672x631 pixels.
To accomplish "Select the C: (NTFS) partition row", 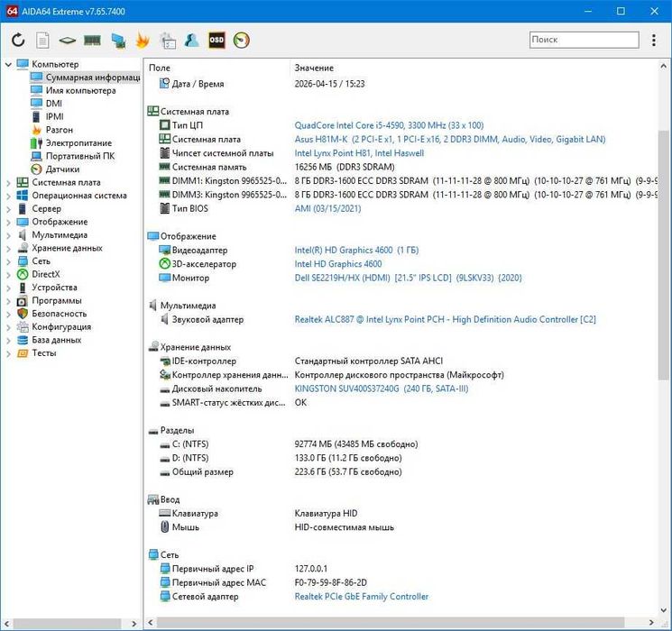I will 403,444.
